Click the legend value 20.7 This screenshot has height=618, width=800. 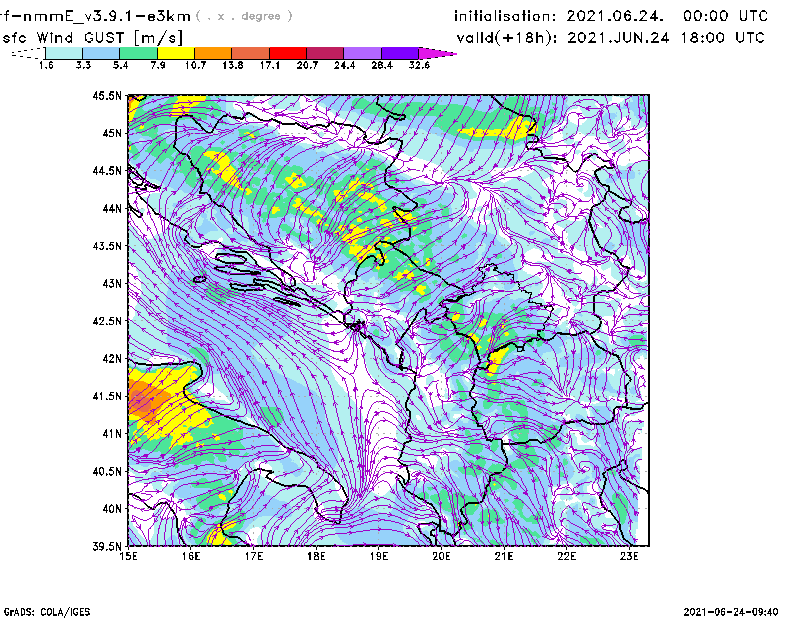tap(307, 65)
